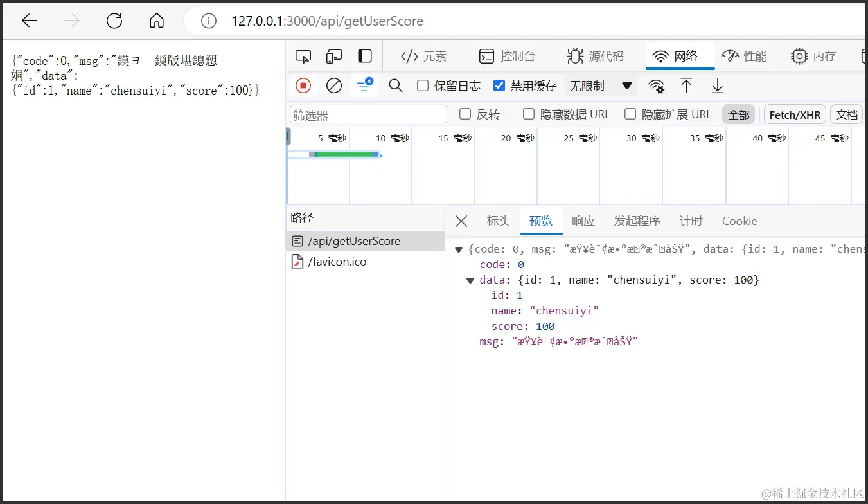The height and width of the screenshot is (504, 868).
Task: Open the 内存 (Memory) tab
Action: [813, 57]
